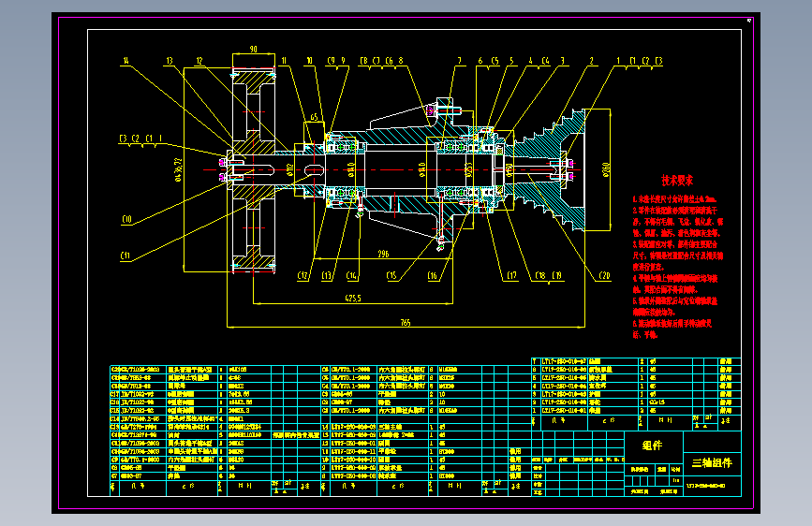Click the 296 length dimension

[x=383, y=254]
